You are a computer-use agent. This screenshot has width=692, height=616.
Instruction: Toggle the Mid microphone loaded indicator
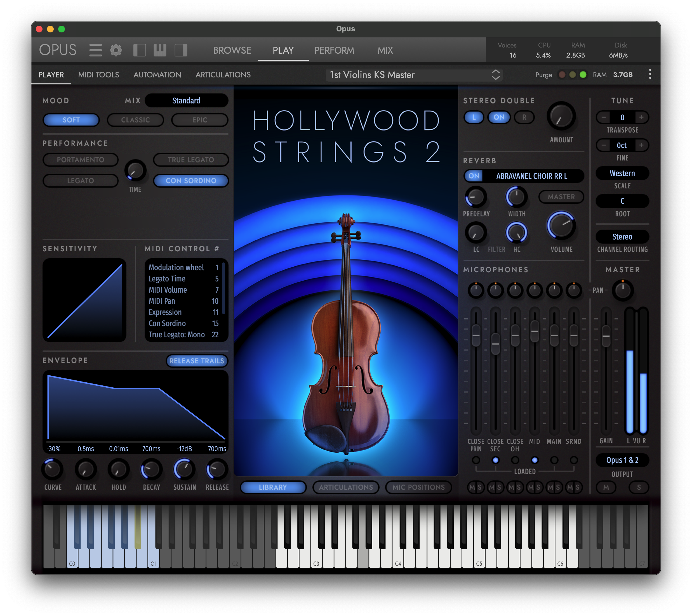535,460
